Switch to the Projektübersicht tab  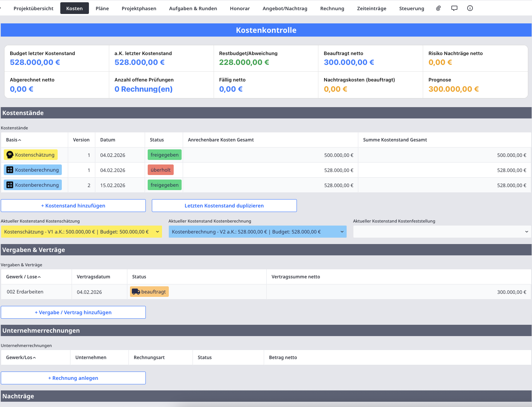[x=34, y=8]
